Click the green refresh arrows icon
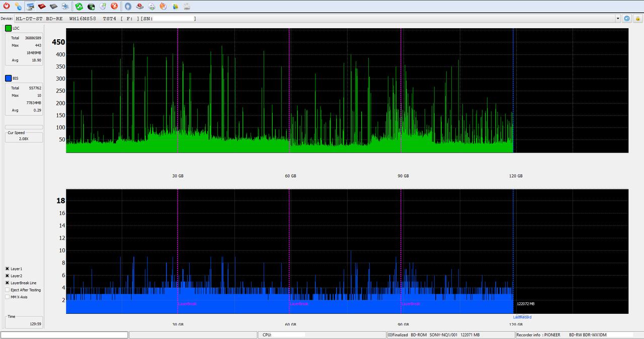Viewport: 644px width, 339px height. coord(79,6)
